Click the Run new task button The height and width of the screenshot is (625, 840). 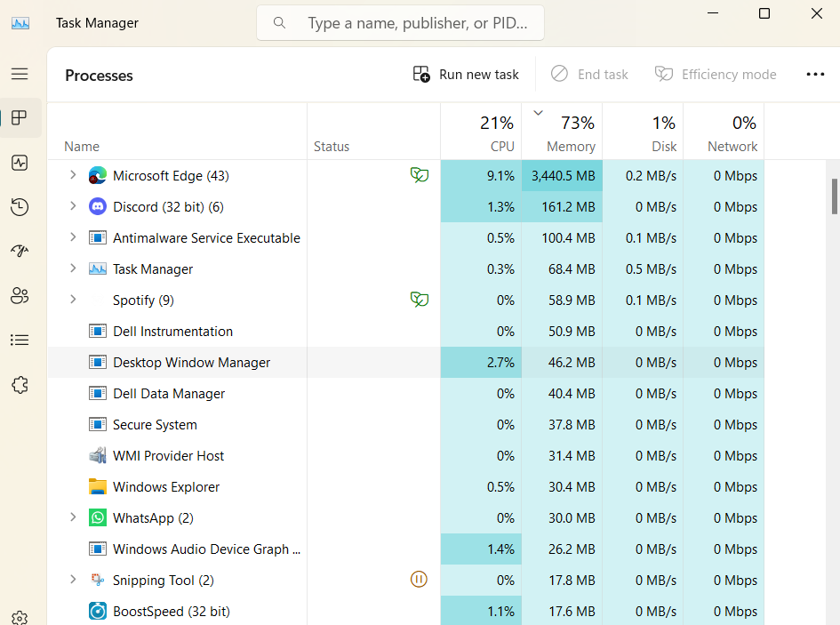(466, 75)
